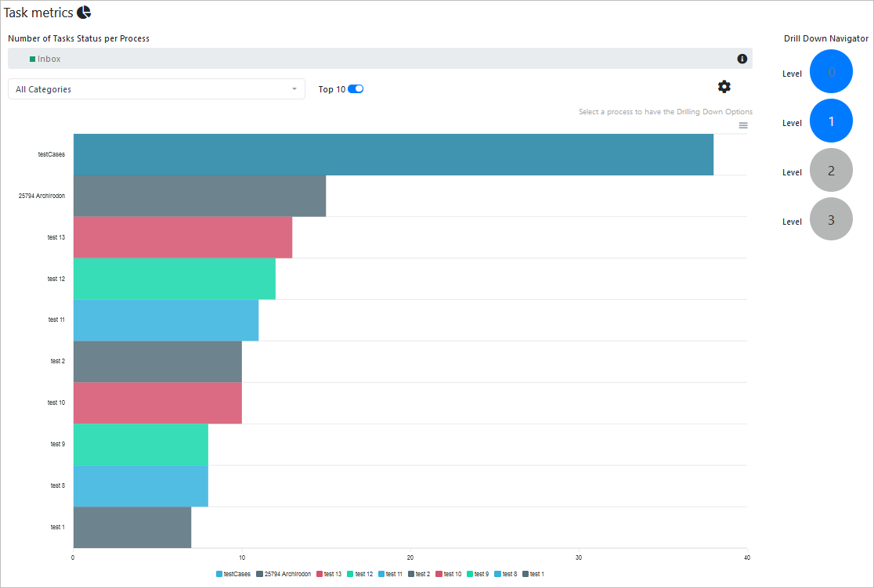
Task: Select drill down Level 1 circle
Action: tap(831, 121)
